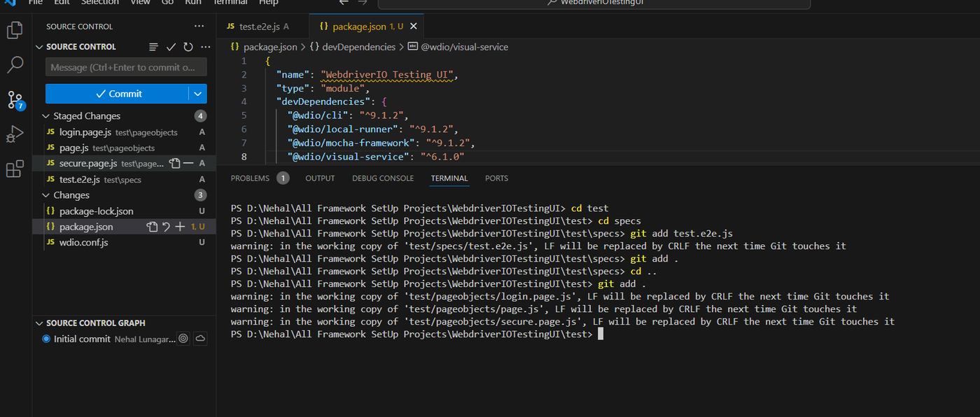The image size is (980, 417).
Task: Click the Changes count badge 3
Action: pyautogui.click(x=201, y=195)
